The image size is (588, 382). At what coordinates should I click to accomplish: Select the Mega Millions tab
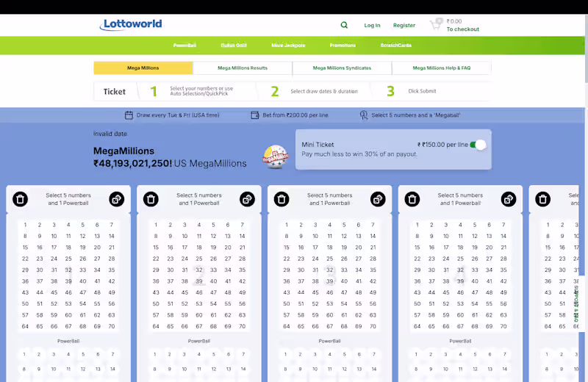143,68
